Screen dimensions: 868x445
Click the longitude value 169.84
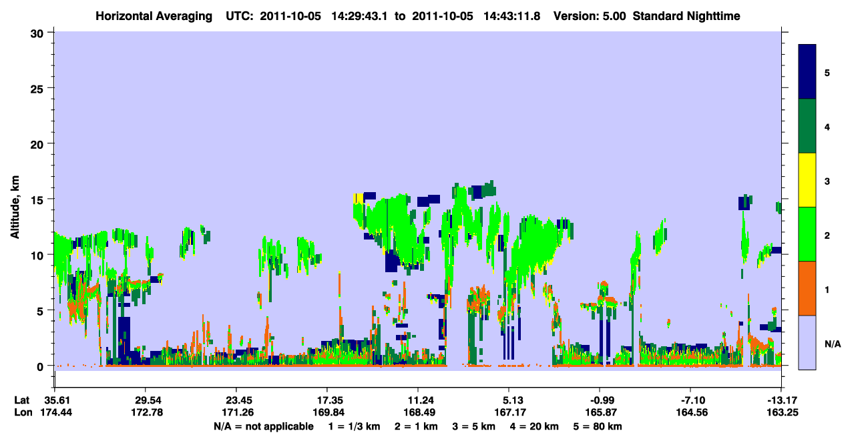[x=327, y=413]
